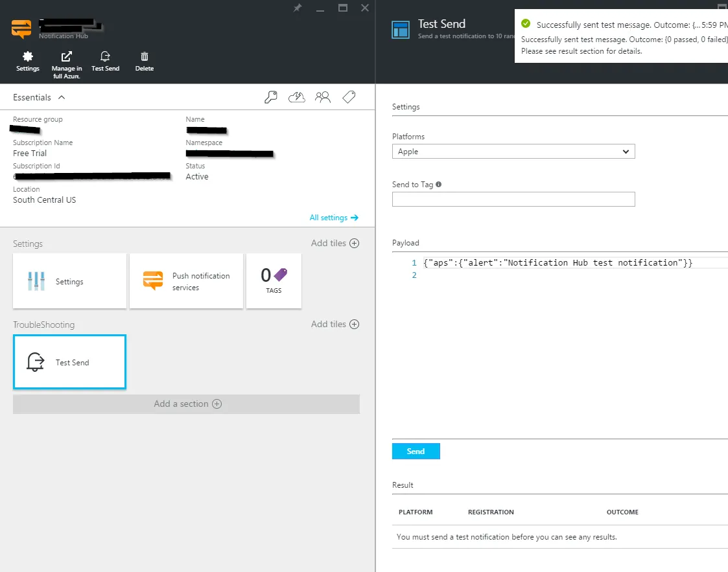The width and height of the screenshot is (728, 572).
Task: Click the Test Send blade title
Action: (441, 24)
